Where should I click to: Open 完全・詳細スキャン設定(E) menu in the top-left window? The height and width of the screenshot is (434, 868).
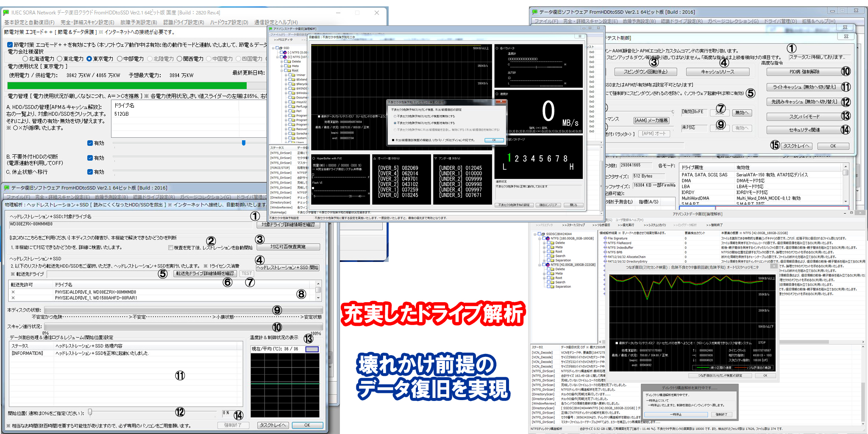[x=87, y=22]
